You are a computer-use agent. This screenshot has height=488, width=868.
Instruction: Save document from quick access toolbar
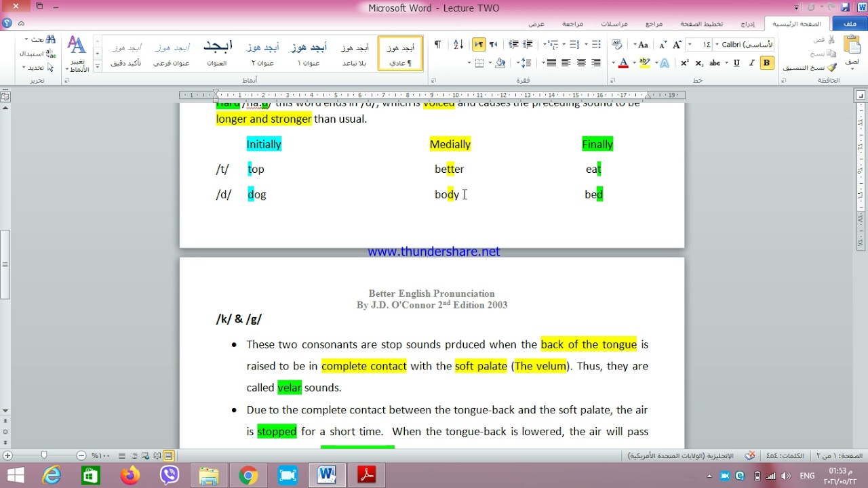tap(845, 7)
